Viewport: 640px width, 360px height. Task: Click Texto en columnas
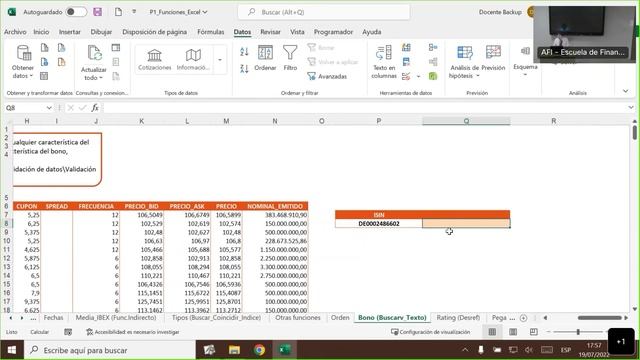pyautogui.click(x=384, y=62)
